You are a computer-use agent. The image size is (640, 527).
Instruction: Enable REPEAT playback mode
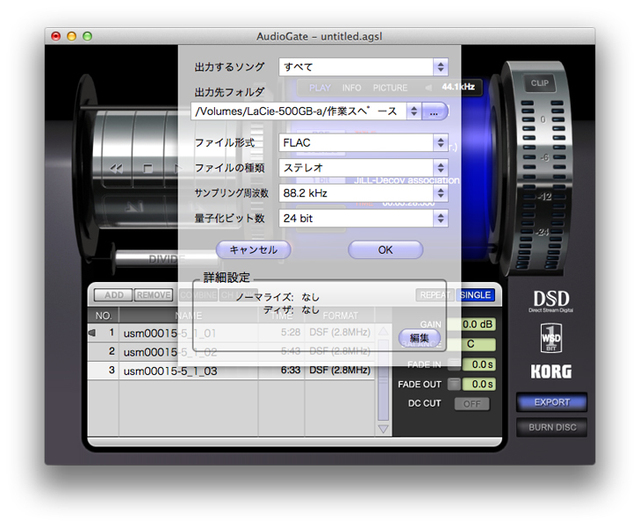tap(435, 296)
